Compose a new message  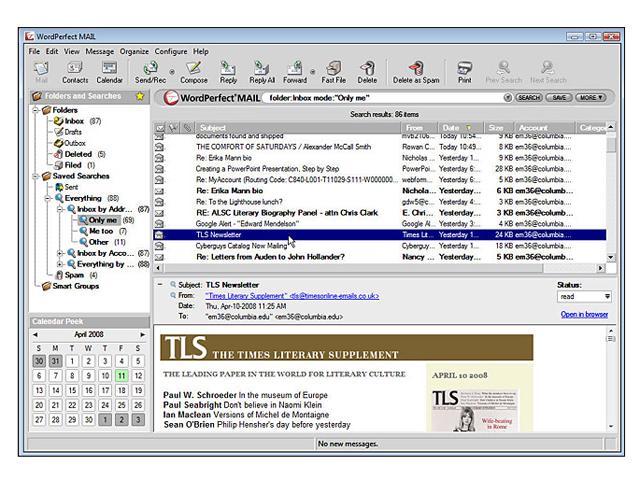(x=194, y=72)
